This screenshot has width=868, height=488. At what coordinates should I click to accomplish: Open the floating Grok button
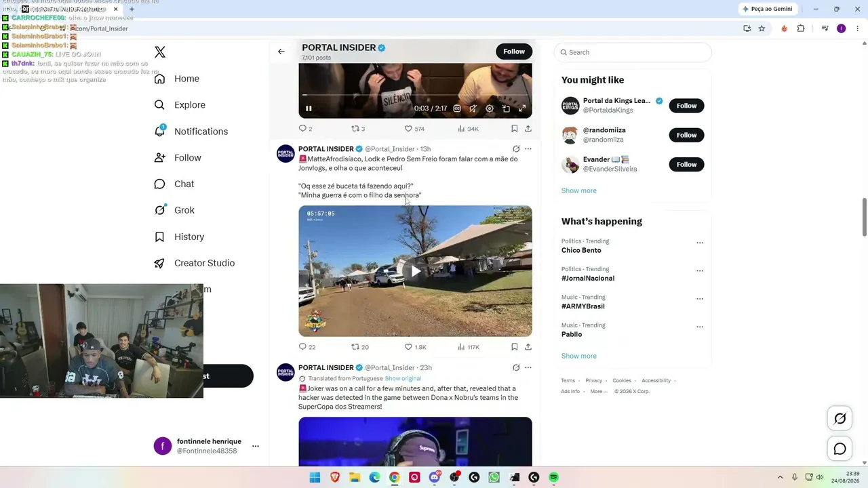pos(840,419)
